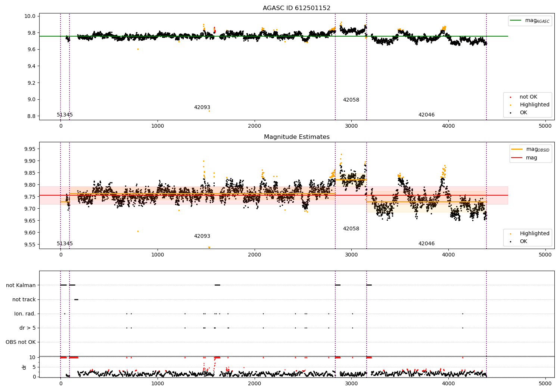The image size is (560, 392).
Task: Click the "10" tick on the dr axis
Action: pyautogui.click(x=33, y=358)
